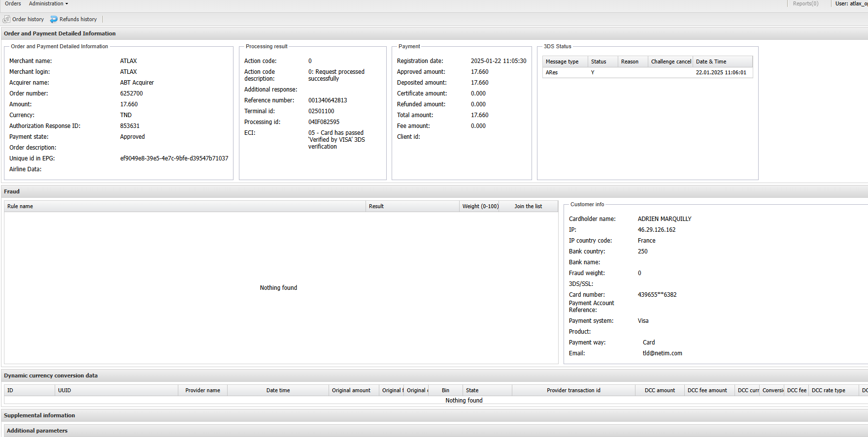Collapse the Fraud section header

[x=12, y=191]
